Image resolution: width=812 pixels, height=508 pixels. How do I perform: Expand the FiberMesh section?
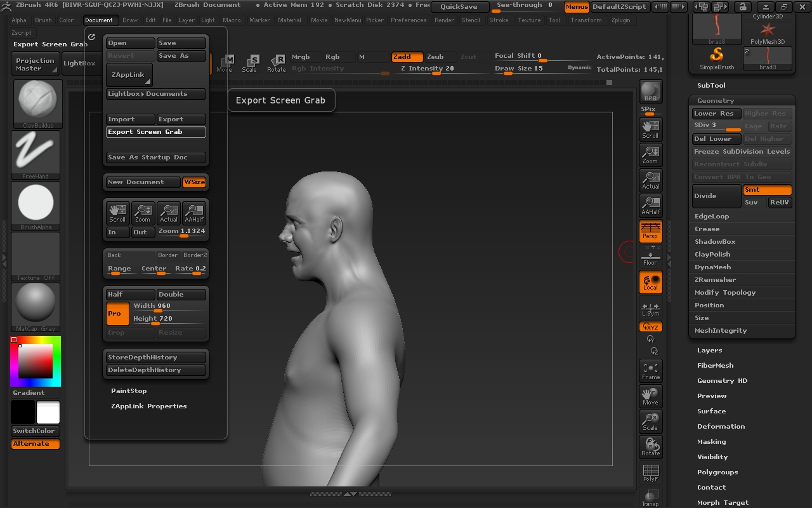click(x=715, y=365)
